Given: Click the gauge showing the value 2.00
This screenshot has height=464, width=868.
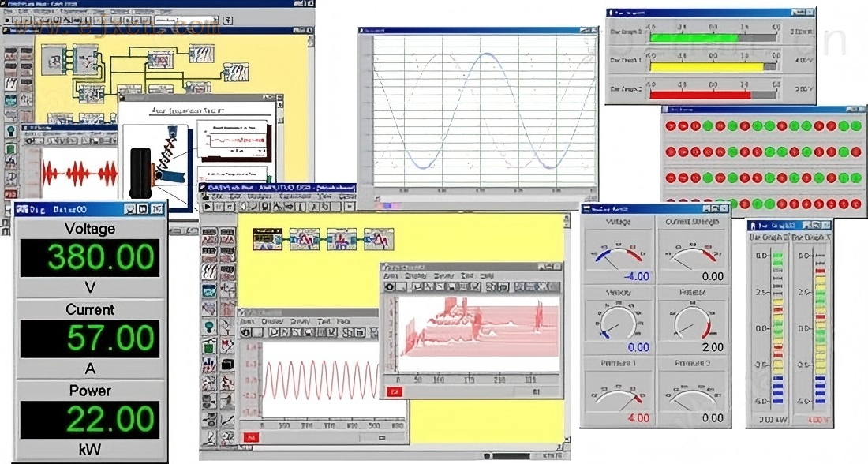Looking at the screenshot, I should [692, 320].
